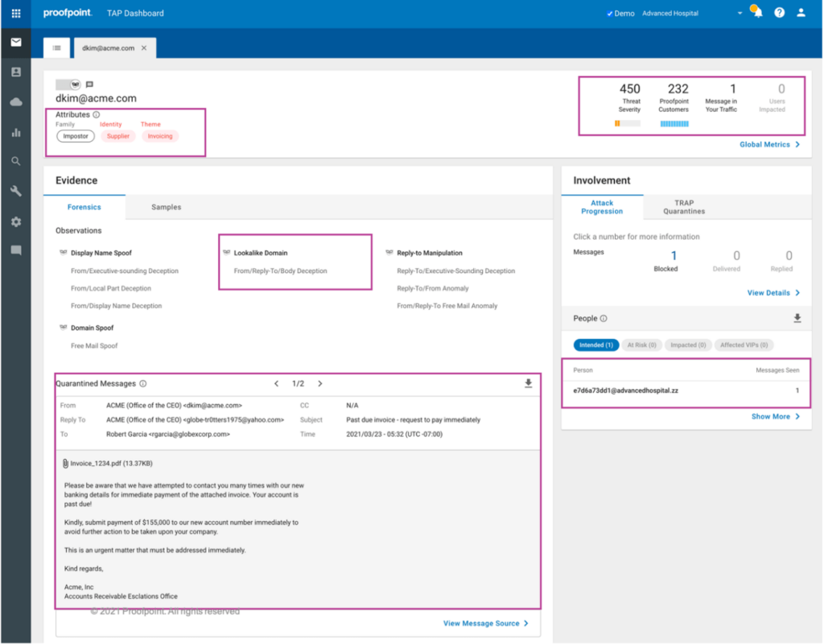This screenshot has width=824, height=644.
Task: Toggle the Intended (1) people filter
Action: coord(595,345)
